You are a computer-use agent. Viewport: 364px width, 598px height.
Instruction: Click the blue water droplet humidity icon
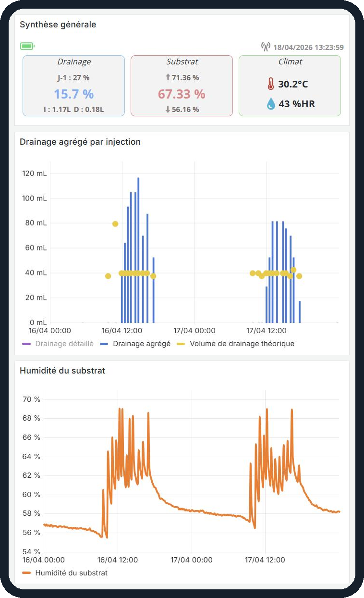click(271, 103)
